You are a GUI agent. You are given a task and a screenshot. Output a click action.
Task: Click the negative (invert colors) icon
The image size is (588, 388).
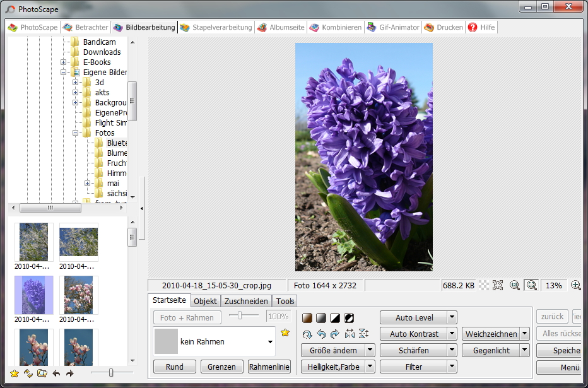(349, 317)
